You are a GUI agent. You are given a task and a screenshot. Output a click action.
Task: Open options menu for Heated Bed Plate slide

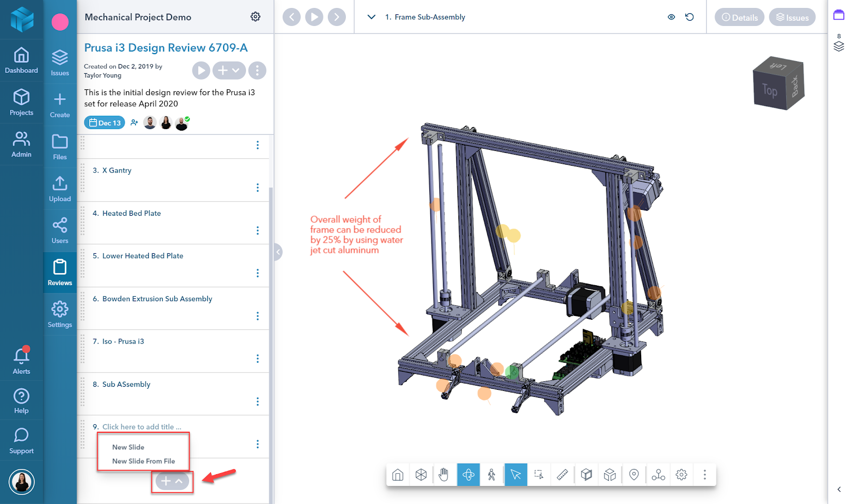click(258, 230)
